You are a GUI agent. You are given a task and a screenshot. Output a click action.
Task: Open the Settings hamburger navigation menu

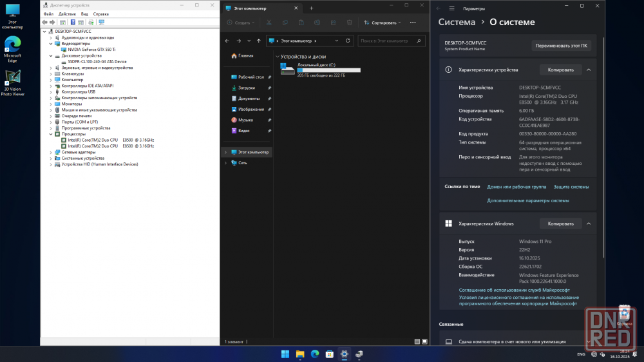click(x=451, y=8)
